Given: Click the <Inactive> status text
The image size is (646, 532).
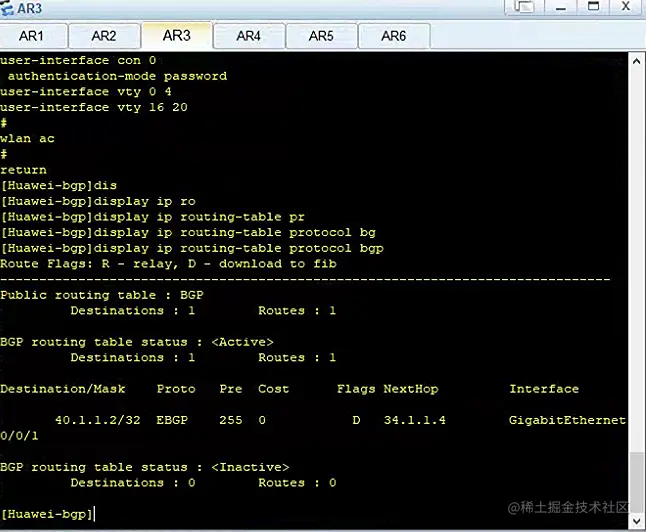Looking at the screenshot, I should coord(250,467).
